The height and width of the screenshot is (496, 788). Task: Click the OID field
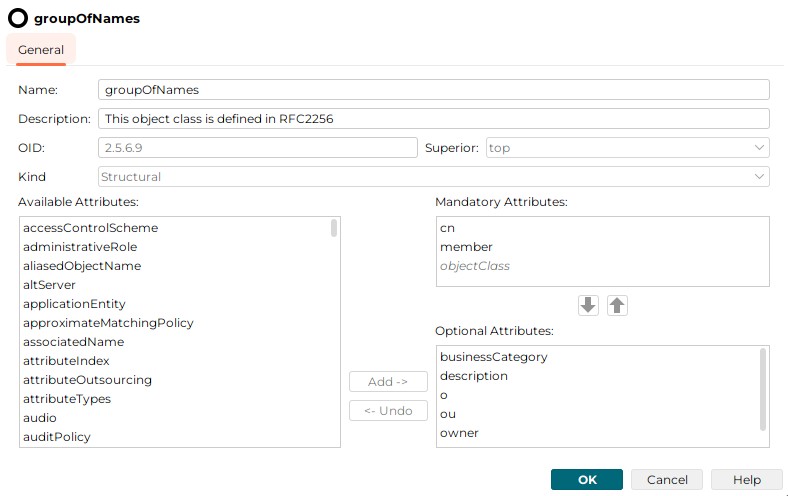point(257,148)
